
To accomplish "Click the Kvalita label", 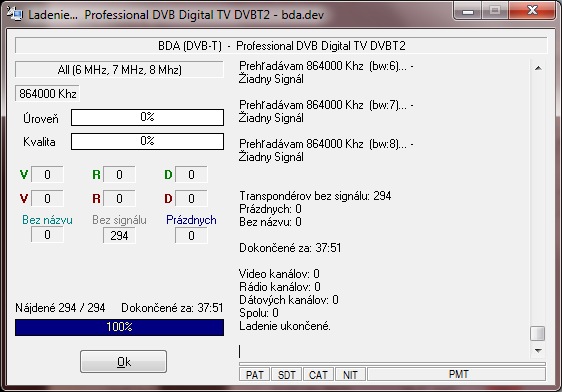I will click(39, 142).
